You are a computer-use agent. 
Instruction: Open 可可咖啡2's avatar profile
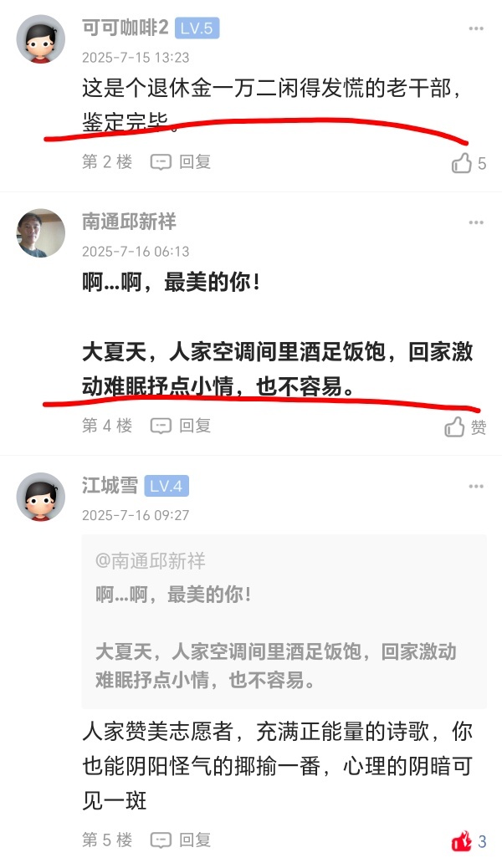click(40, 40)
